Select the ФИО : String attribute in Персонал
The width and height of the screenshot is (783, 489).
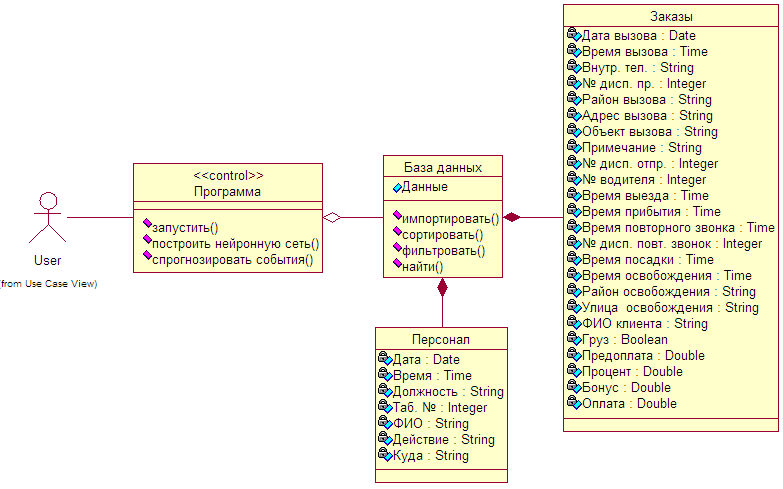[431, 423]
